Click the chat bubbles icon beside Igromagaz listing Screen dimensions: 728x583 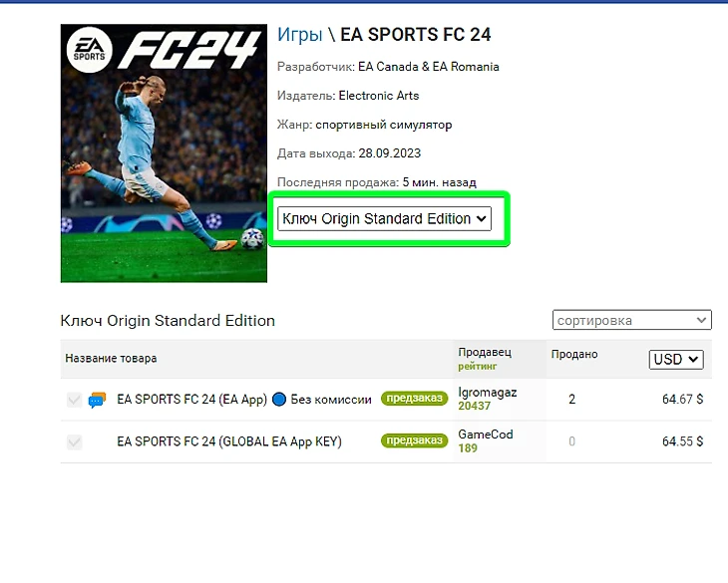coord(97,400)
